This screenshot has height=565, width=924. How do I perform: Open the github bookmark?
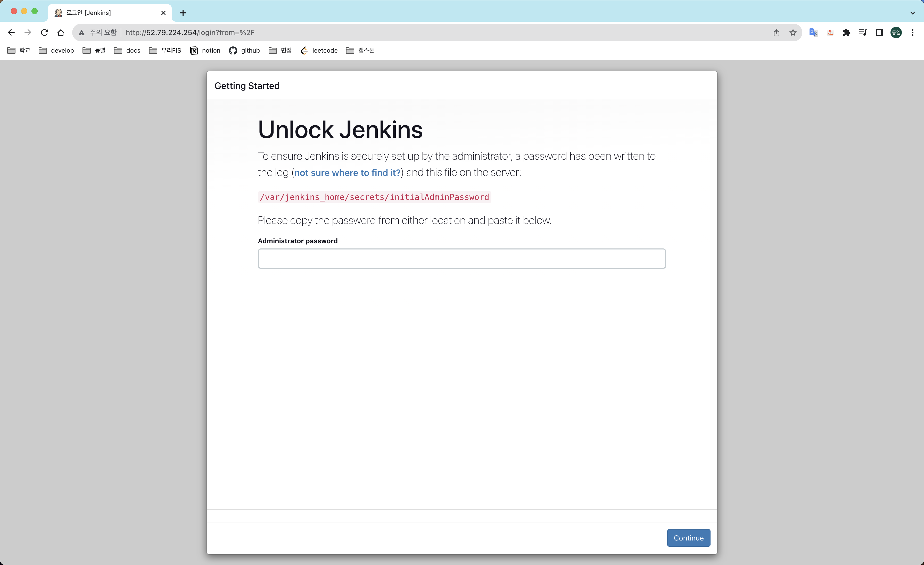[x=244, y=50]
